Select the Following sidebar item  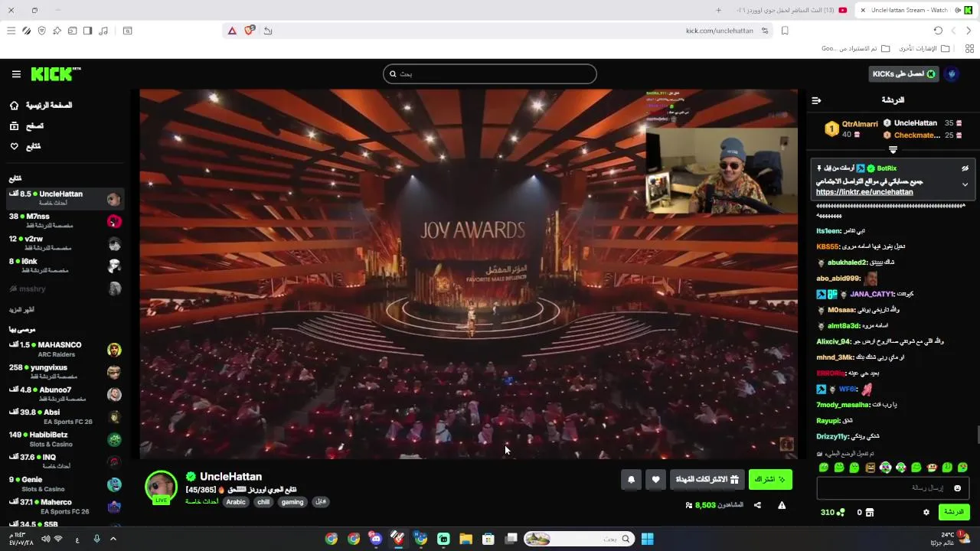pos(25,146)
